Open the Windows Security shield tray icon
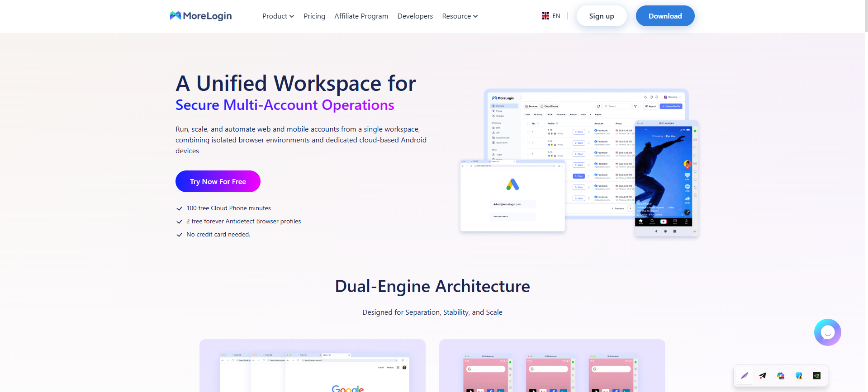The height and width of the screenshot is (392, 868). (x=799, y=376)
